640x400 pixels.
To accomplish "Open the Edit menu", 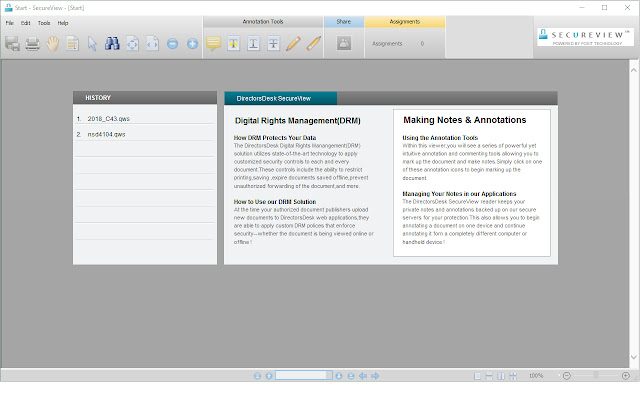I will 26,23.
